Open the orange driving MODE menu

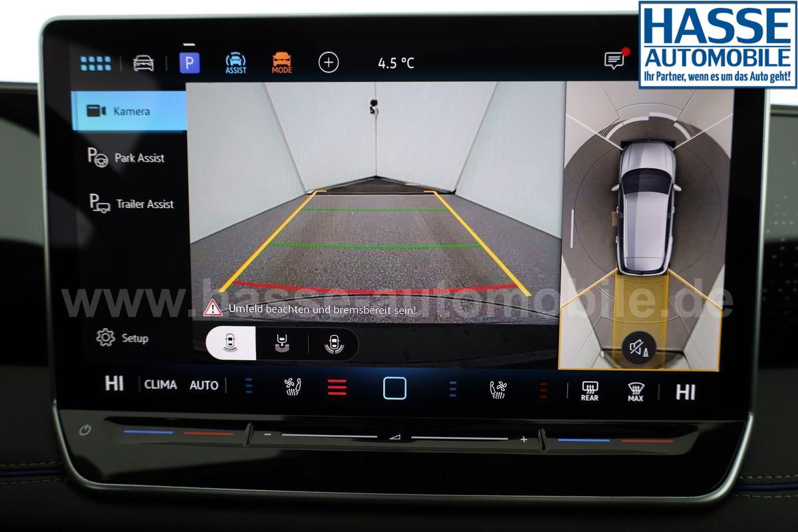tap(282, 63)
